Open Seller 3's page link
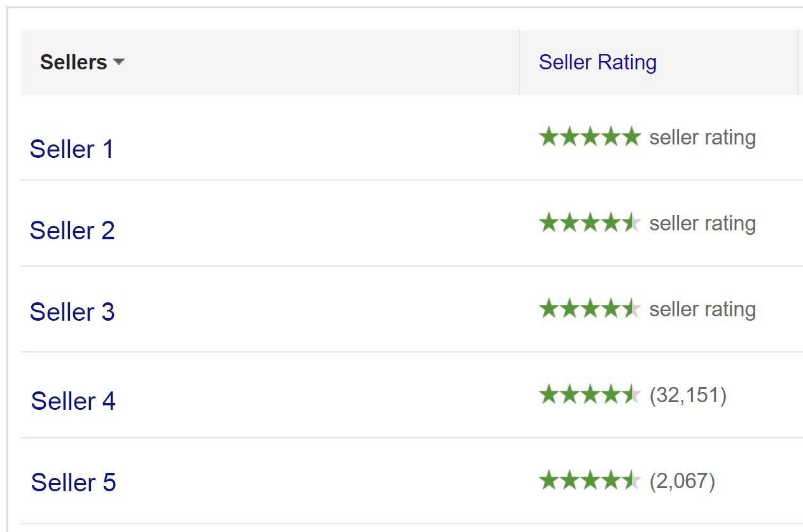The image size is (803, 532). (x=71, y=312)
